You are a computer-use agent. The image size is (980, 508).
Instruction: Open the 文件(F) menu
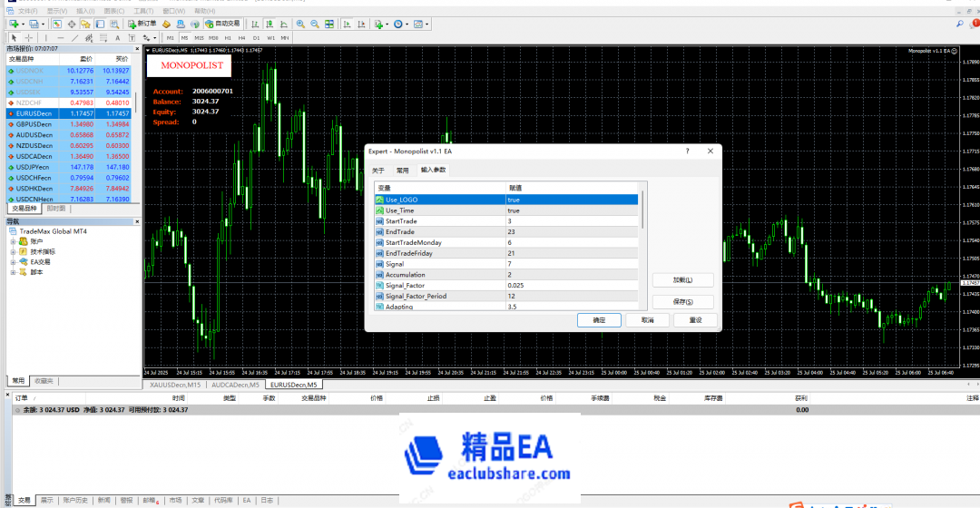coord(27,11)
